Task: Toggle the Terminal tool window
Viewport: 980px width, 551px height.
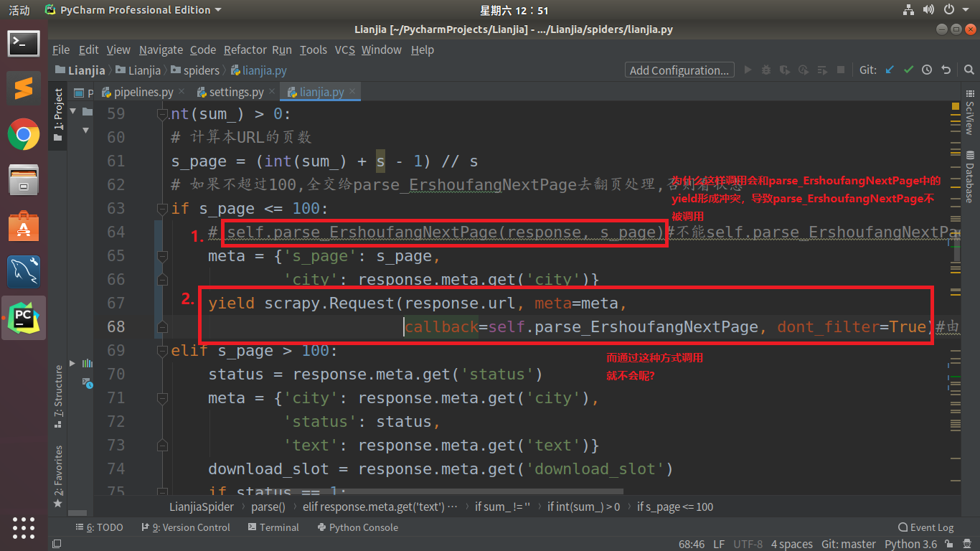Action: pos(273,527)
